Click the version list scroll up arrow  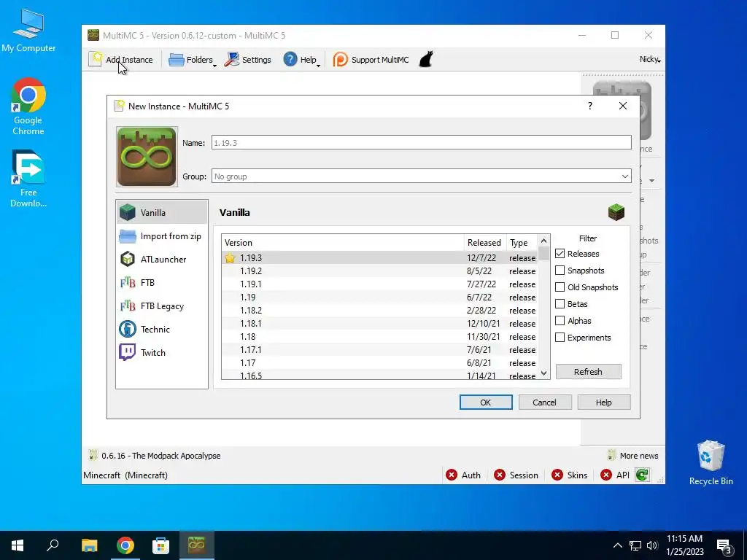[x=543, y=241]
